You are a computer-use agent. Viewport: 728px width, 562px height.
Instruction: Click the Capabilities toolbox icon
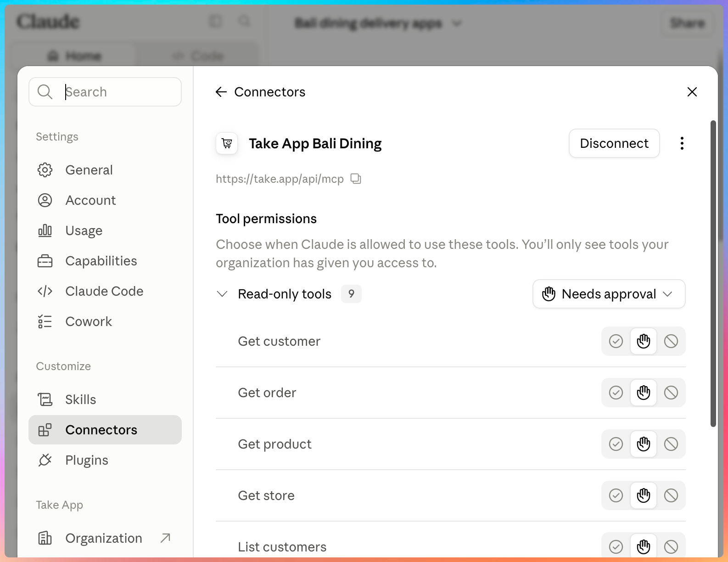pos(45,261)
